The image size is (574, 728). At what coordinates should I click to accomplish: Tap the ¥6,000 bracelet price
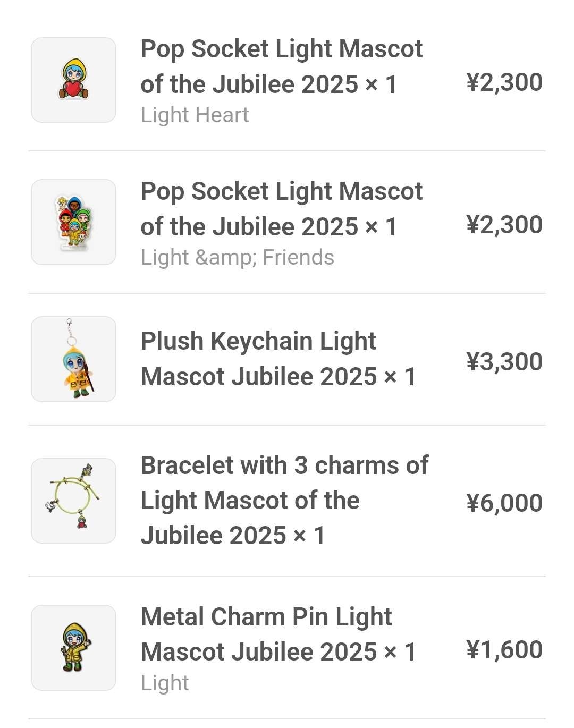point(504,503)
